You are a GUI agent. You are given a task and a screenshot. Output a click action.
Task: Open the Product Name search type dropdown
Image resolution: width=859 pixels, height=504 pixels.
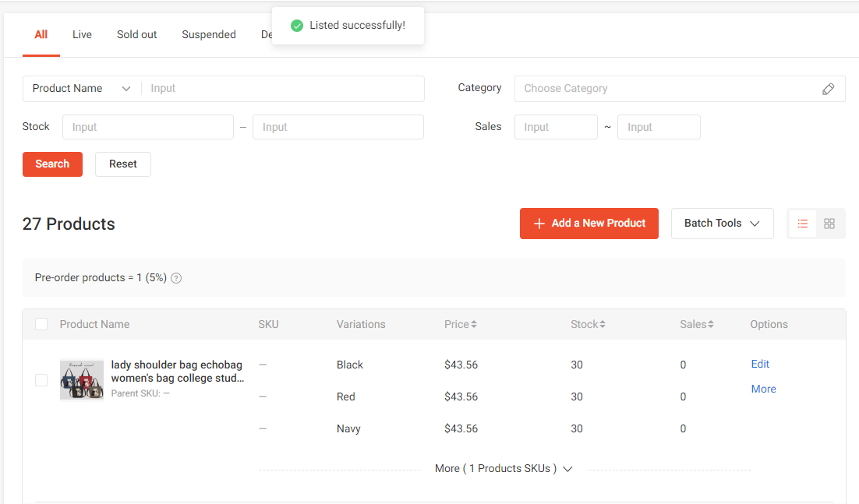pyautogui.click(x=82, y=89)
